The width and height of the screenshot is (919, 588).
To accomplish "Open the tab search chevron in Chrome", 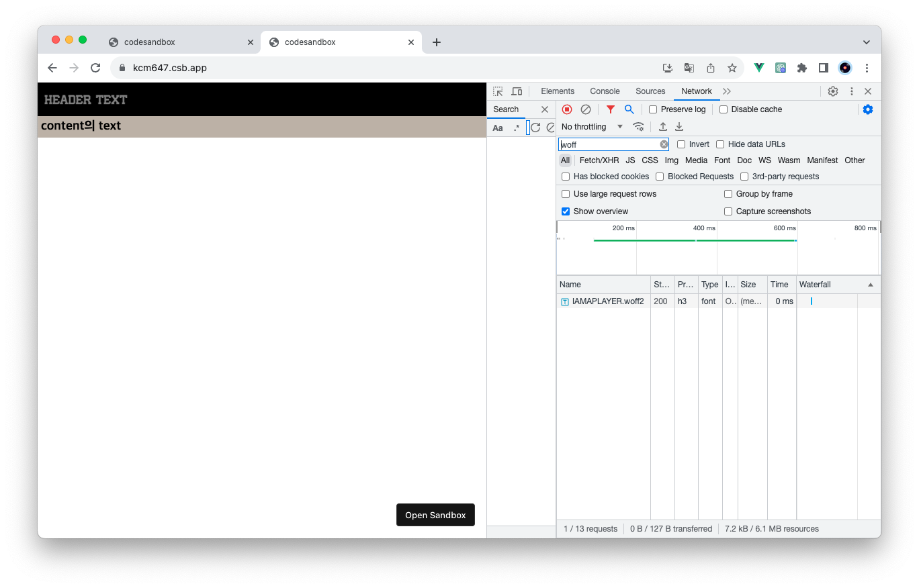I will tap(867, 42).
